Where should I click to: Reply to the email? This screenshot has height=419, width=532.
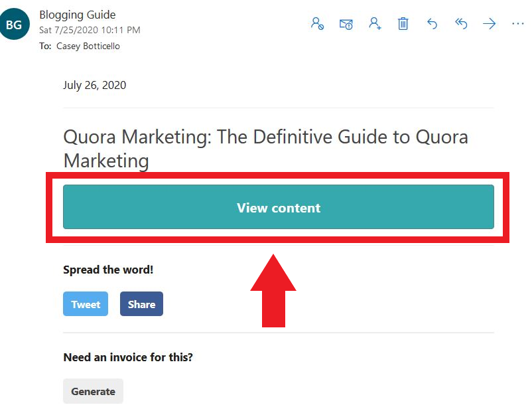[x=432, y=23]
